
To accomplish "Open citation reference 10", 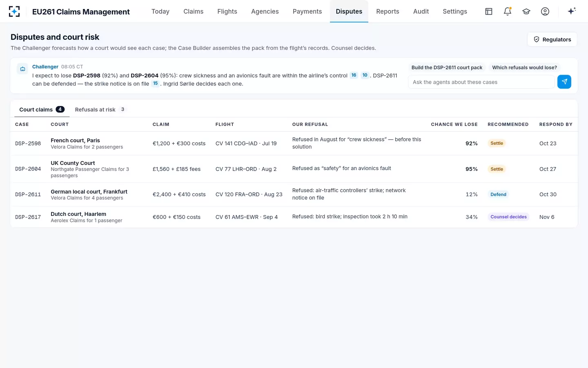I will 365,75.
